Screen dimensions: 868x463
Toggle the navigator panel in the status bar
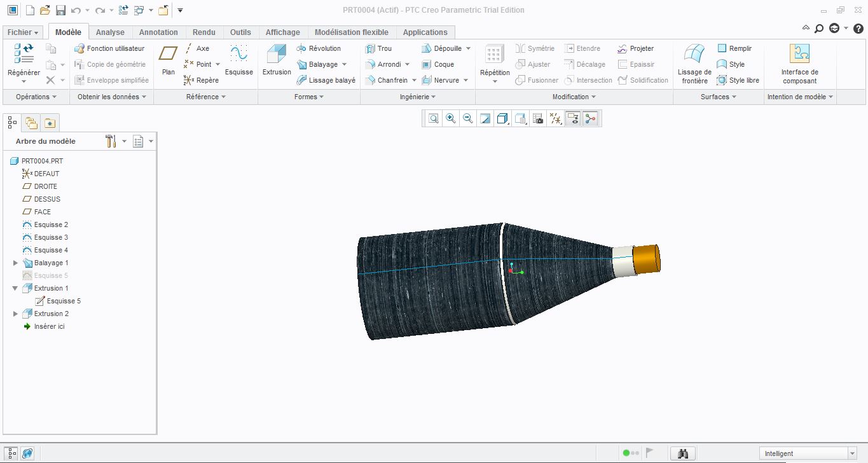point(12,453)
